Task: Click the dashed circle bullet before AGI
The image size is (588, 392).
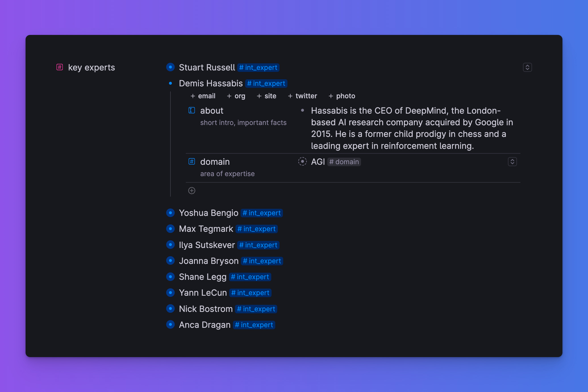Action: (303, 162)
